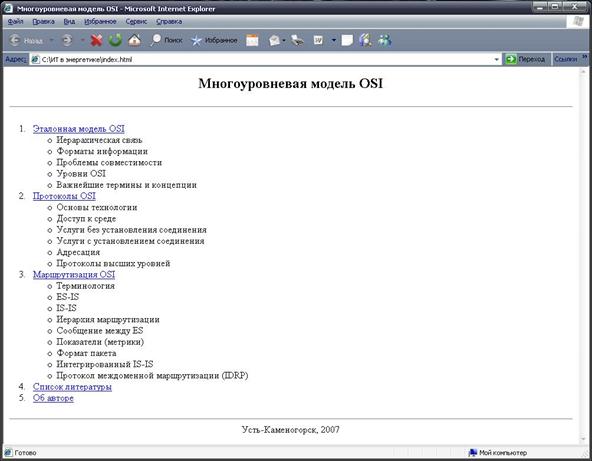Open the Маршрутизация OSI link
Viewport: 592px width, 461px height.
(x=74, y=274)
